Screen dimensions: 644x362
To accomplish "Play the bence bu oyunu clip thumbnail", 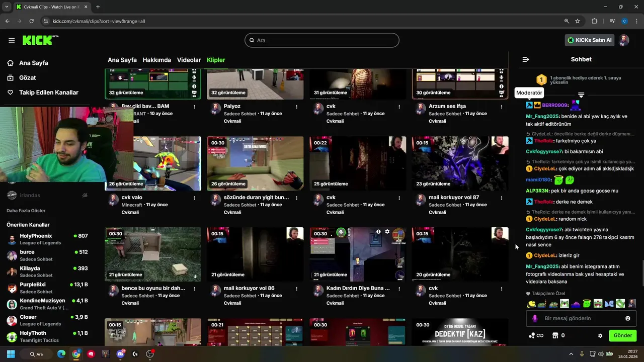I will (153, 254).
